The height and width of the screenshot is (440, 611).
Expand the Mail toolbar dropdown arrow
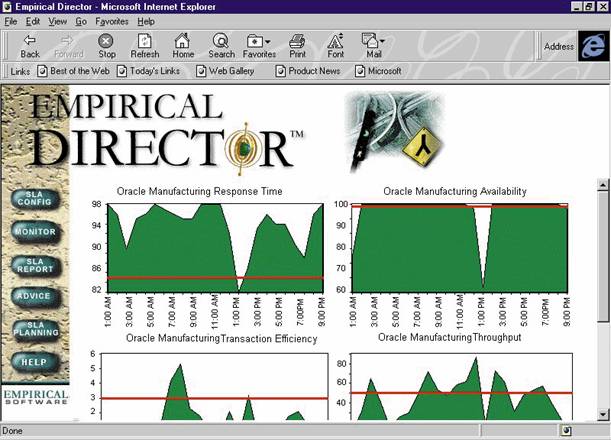coord(382,41)
